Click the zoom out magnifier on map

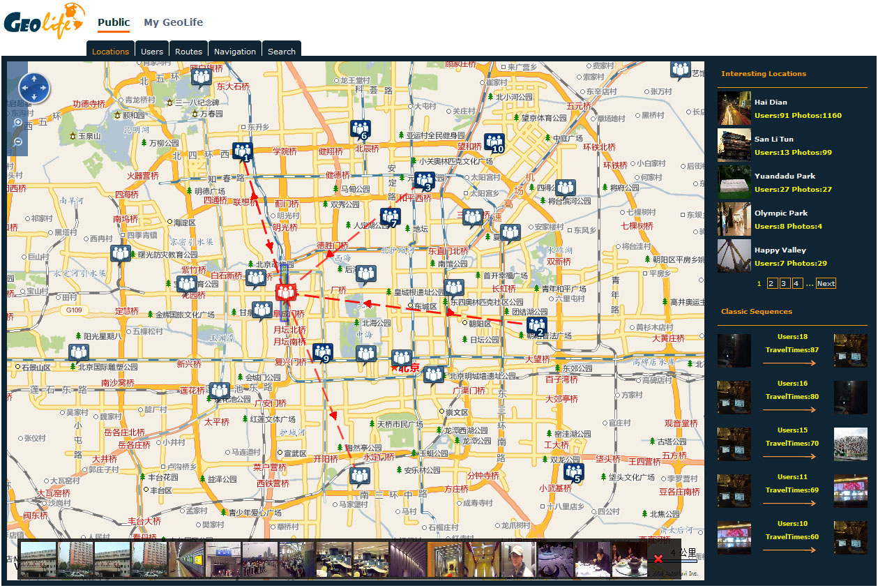coord(18,142)
